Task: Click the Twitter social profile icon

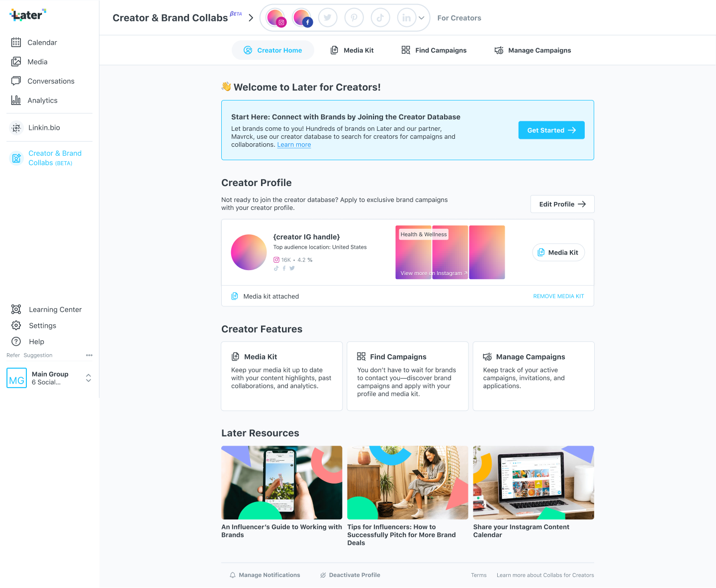Action: coord(328,18)
